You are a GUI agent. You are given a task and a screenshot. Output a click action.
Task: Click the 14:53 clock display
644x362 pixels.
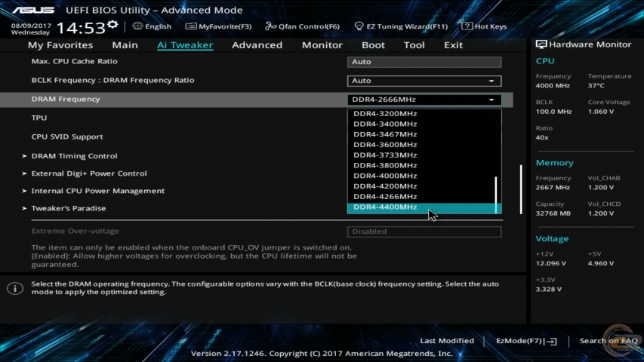(81, 28)
